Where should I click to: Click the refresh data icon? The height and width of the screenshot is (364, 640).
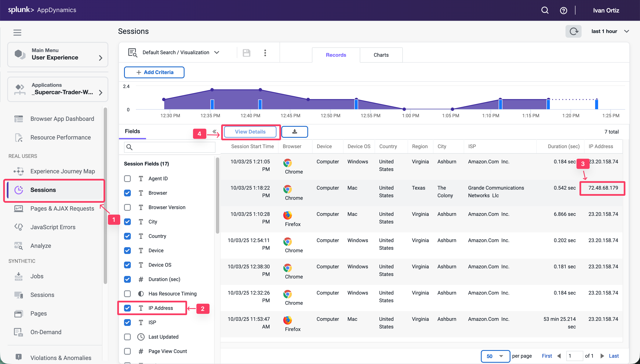click(x=573, y=31)
